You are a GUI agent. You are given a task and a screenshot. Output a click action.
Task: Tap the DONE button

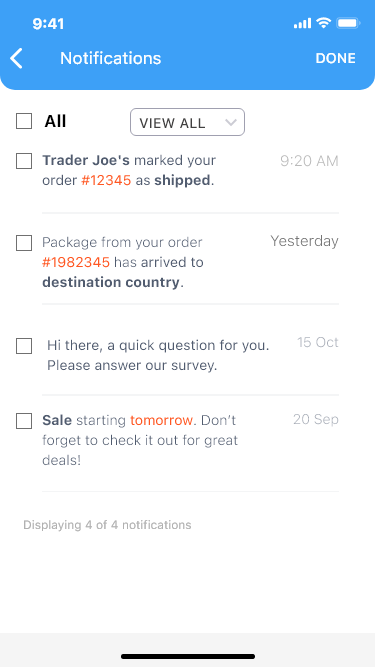(335, 58)
